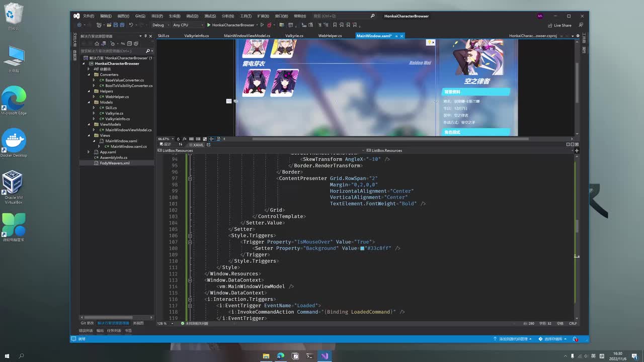Toggle the snap grid icon in designer bar

pyautogui.click(x=191, y=139)
